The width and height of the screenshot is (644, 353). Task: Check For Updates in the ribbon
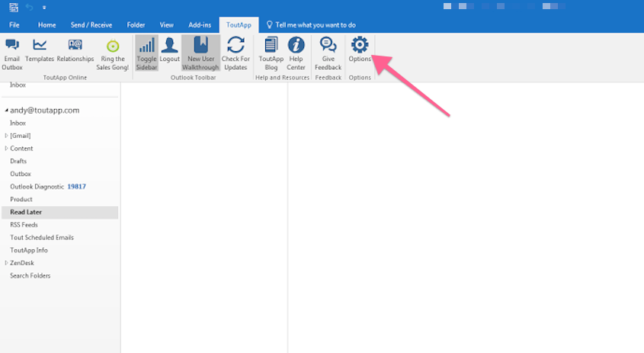[x=235, y=53]
